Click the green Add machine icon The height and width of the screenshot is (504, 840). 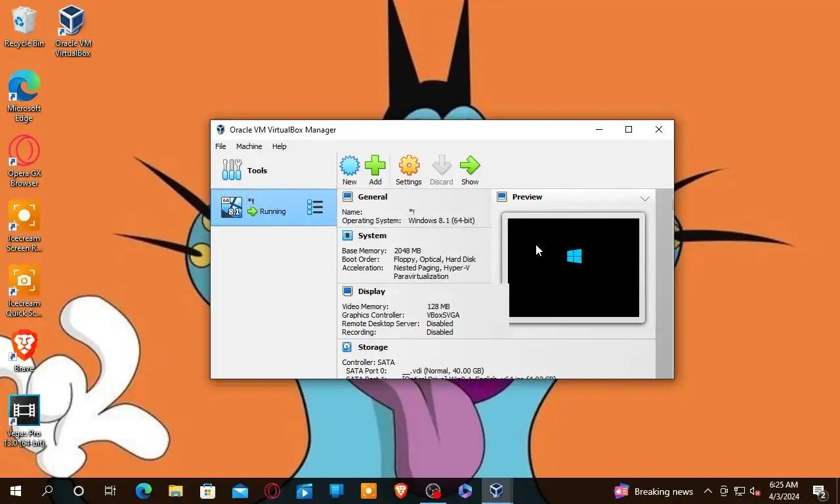(375, 165)
